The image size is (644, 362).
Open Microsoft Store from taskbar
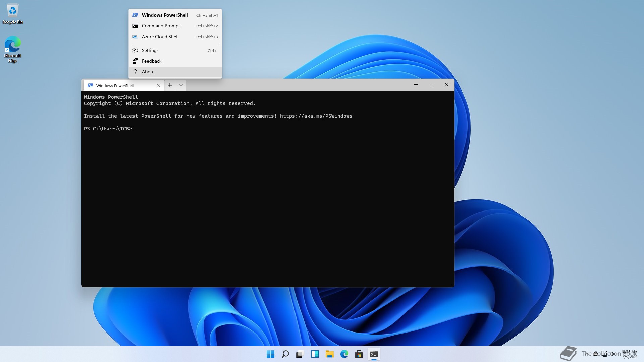(x=359, y=354)
